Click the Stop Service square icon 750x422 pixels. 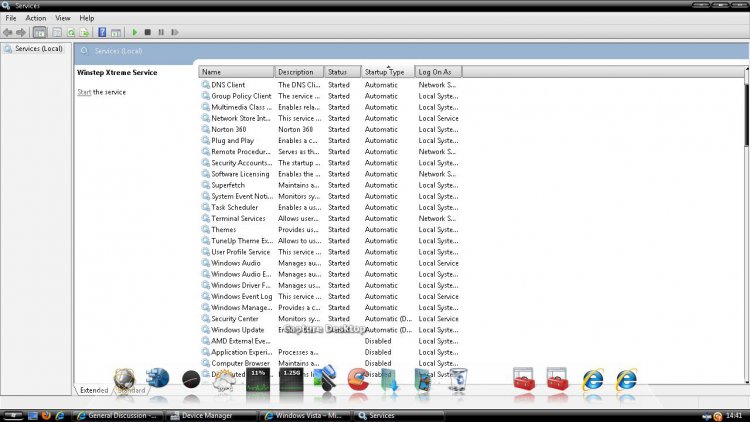148,32
